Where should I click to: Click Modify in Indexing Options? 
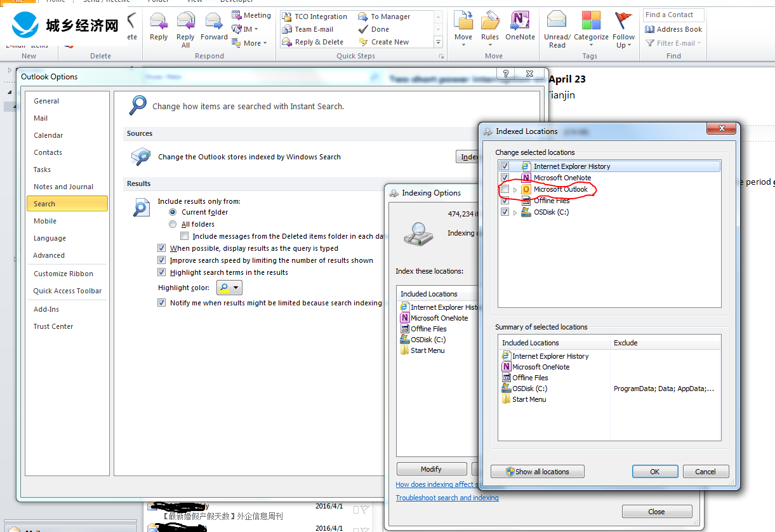[x=431, y=469]
